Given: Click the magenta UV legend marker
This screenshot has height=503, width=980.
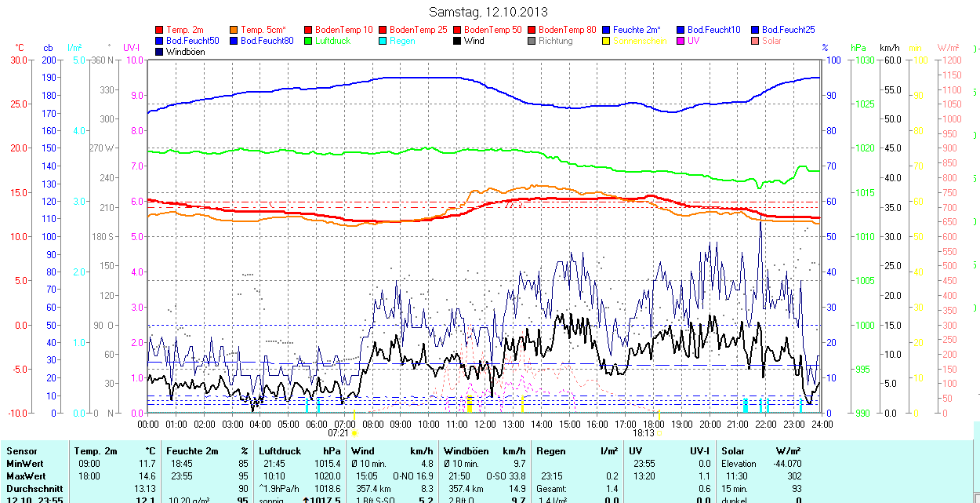Looking at the screenshot, I should (681, 41).
